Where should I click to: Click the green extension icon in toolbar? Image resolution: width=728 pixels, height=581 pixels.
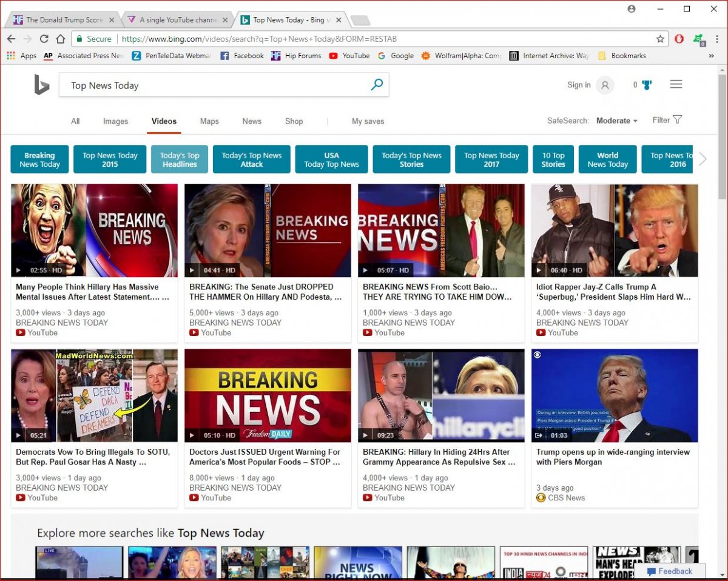click(698, 39)
